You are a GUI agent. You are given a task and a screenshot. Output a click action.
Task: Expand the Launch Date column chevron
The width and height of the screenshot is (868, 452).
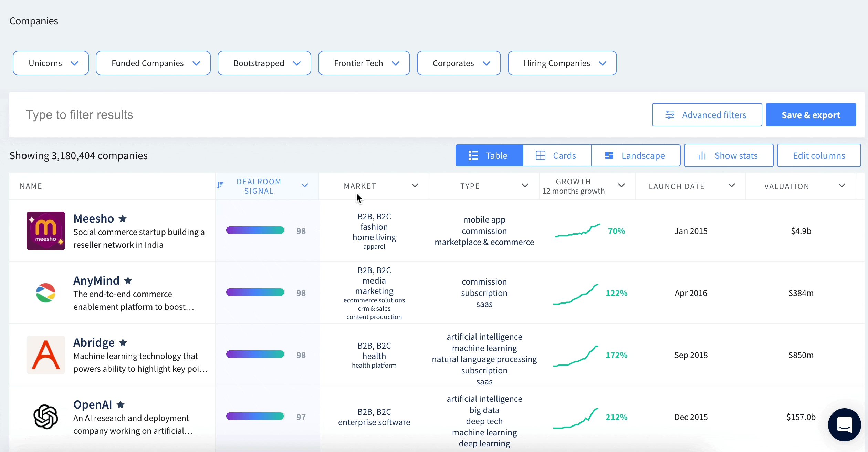(x=732, y=185)
